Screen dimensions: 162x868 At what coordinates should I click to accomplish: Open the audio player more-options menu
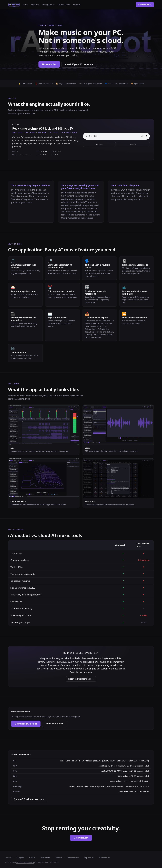(147, 136)
